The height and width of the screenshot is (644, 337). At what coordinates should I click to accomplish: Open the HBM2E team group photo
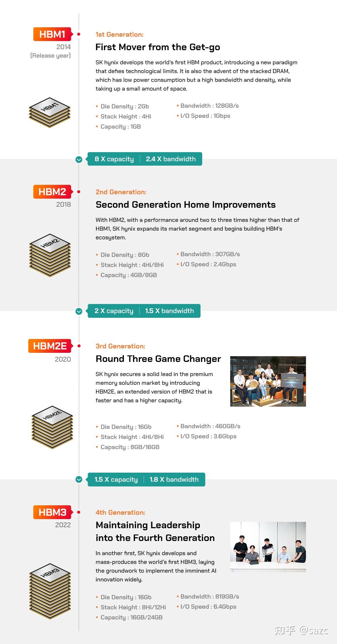268,381
